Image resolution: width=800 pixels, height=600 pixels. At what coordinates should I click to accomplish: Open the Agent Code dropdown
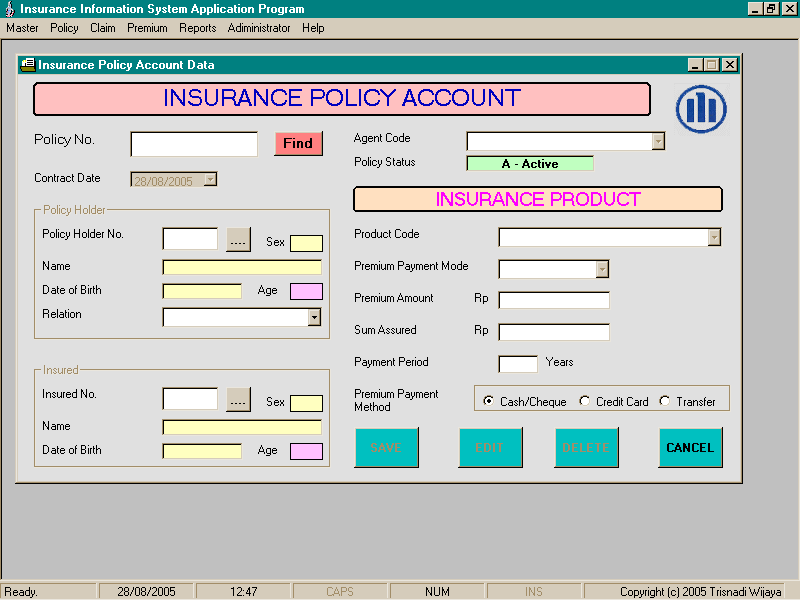tap(657, 141)
